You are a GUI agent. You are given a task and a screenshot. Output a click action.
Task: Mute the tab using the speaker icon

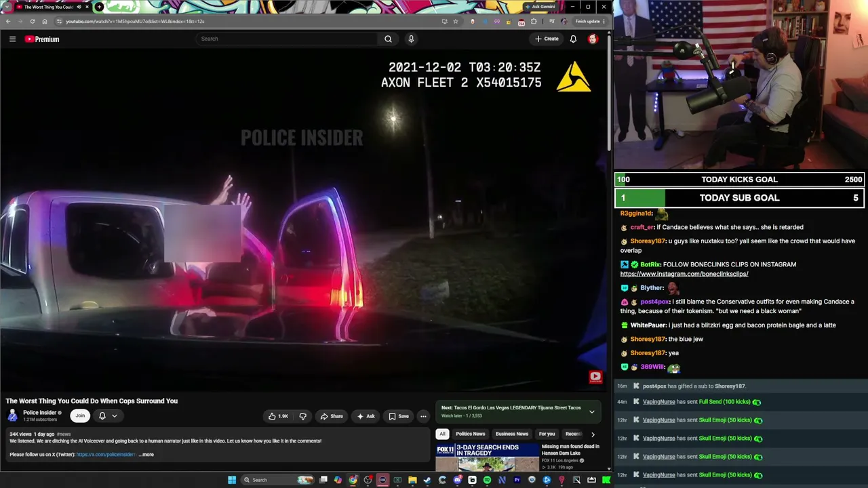point(78,7)
